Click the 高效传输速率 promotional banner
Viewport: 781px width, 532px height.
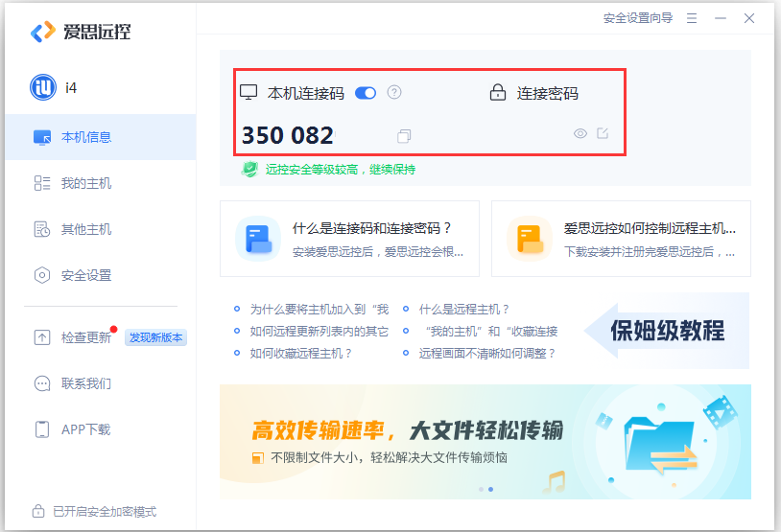(485, 442)
